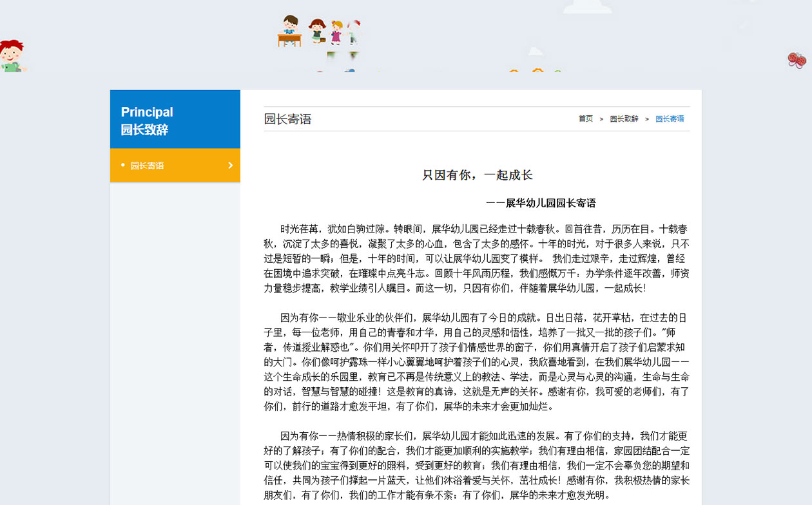Click the boy-at-desk cartoon in banner
The height and width of the screenshot is (505, 812).
tap(290, 31)
